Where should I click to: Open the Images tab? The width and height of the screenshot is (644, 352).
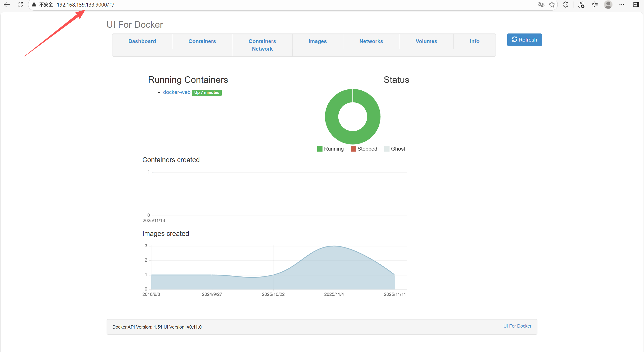(x=317, y=41)
